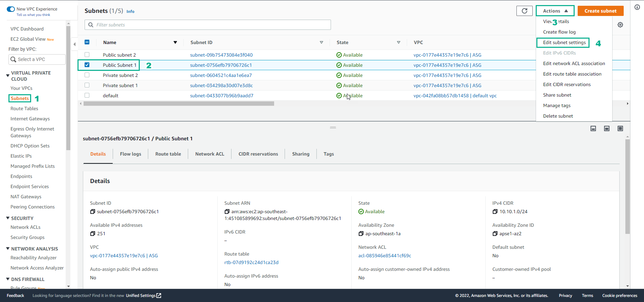Screen dimensions: 644x302
Task: Switch to the Sharing tab
Action: pyautogui.click(x=301, y=154)
